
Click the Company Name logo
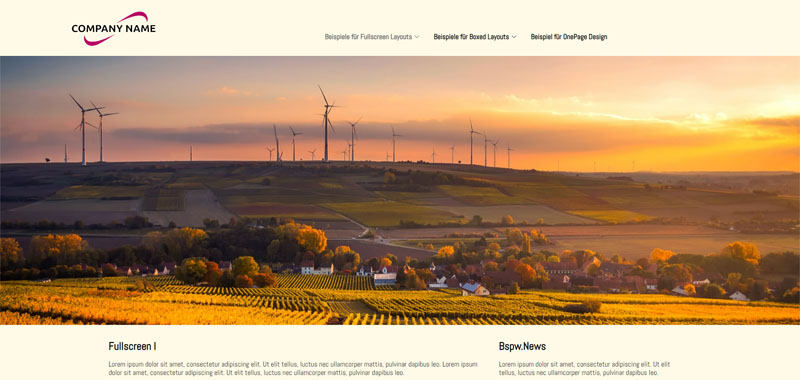(x=113, y=29)
